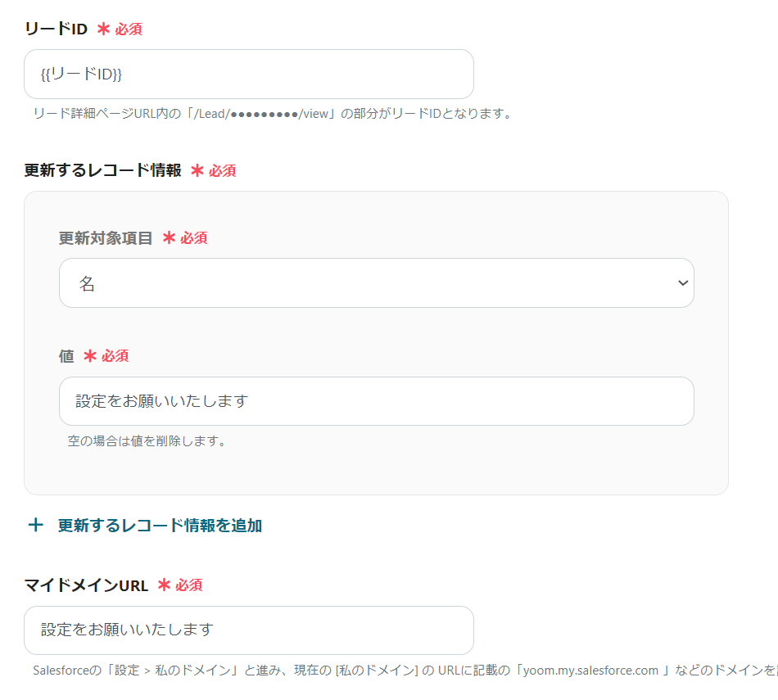
Task: Click the plus icon for adding record info
Action: pyautogui.click(x=36, y=525)
